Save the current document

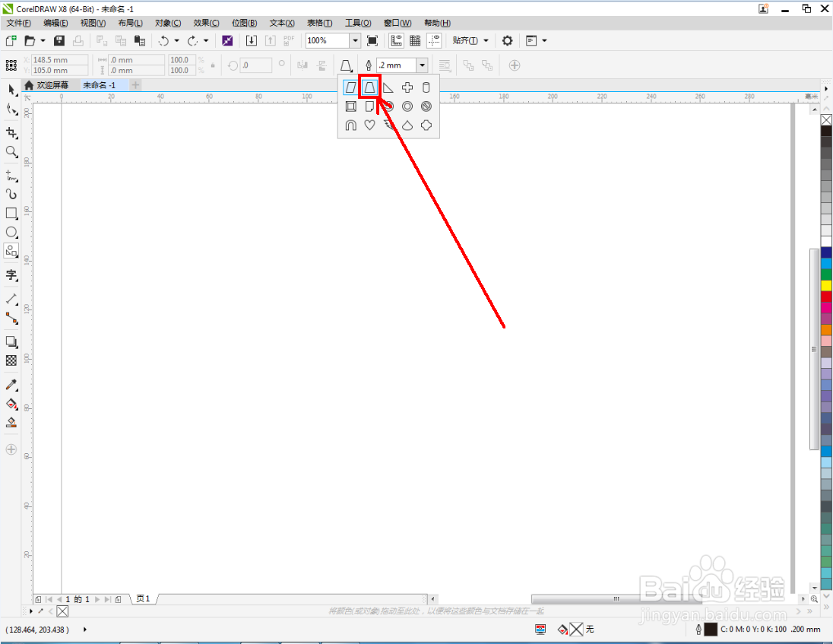tap(59, 40)
